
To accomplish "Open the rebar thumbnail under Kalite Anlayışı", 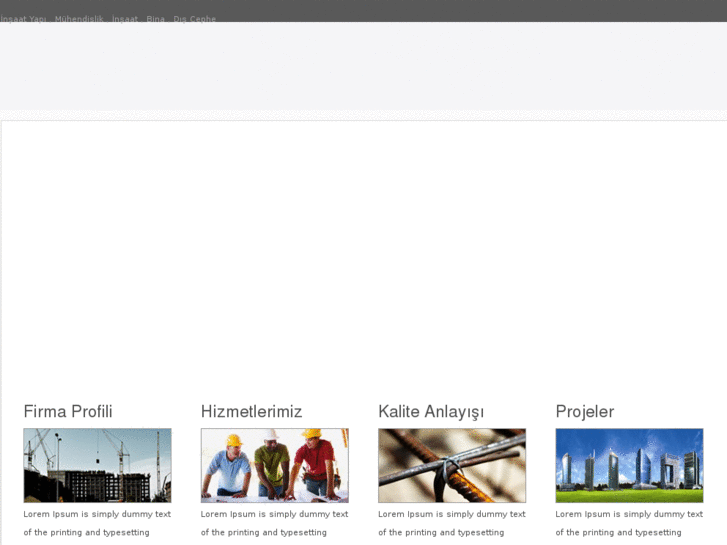I will [x=452, y=465].
